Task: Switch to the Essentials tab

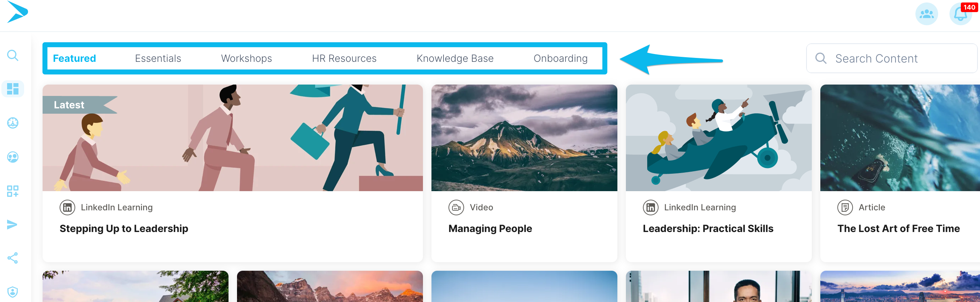Action: click(x=158, y=58)
